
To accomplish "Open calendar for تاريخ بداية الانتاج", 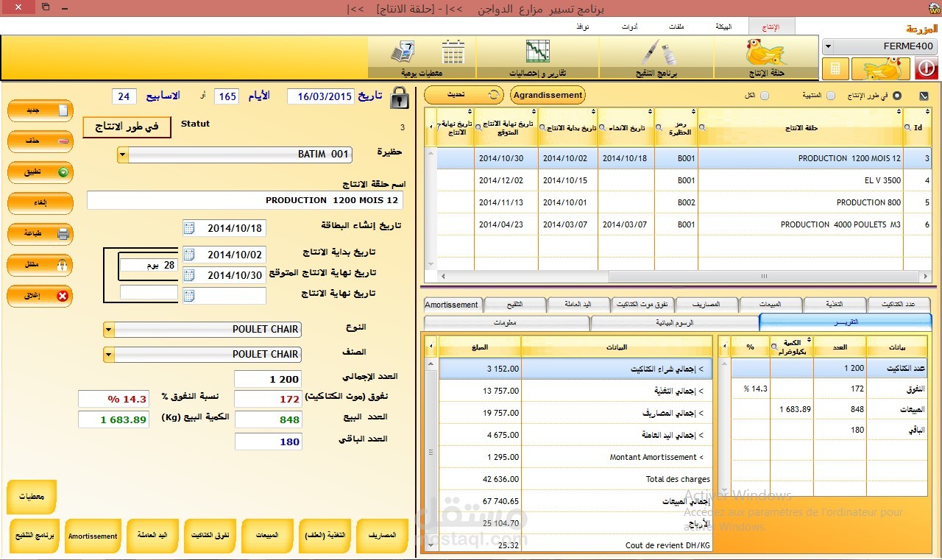I will 189,255.
